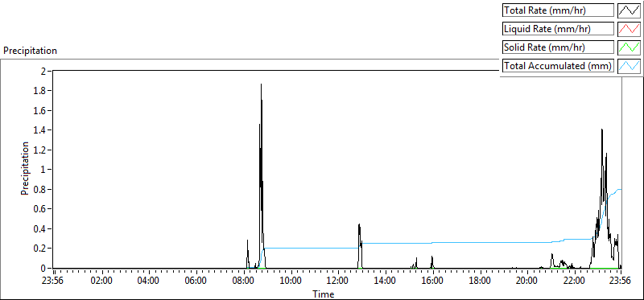This screenshot has height=300, width=644.
Task: Select the Solid Rate (mm/hr) legend label
Action: [559, 47]
